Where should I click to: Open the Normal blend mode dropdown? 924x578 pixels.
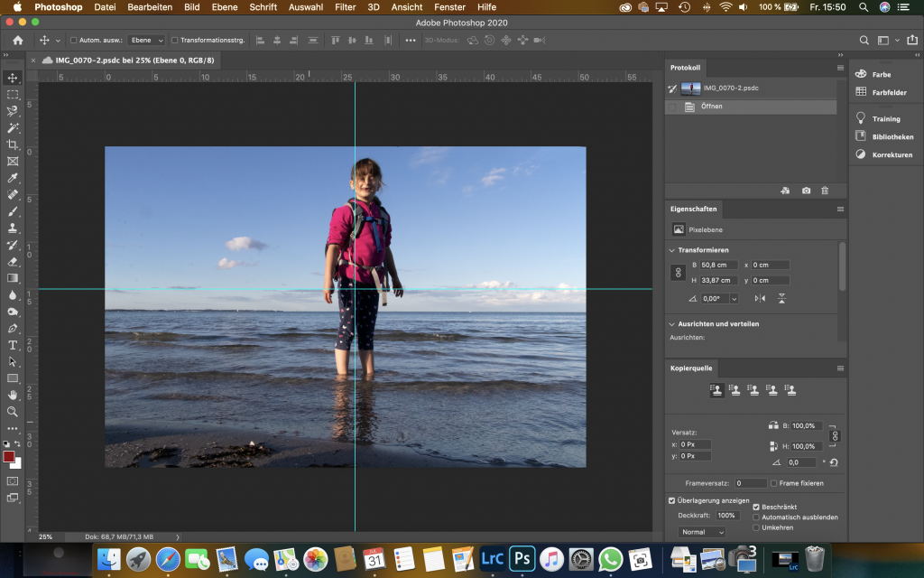[701, 532]
